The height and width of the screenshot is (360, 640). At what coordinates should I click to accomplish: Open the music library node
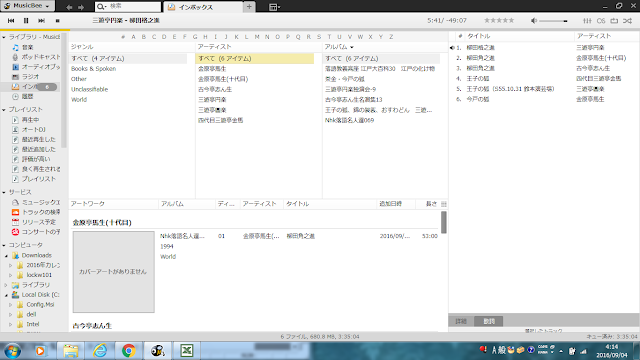(28, 47)
